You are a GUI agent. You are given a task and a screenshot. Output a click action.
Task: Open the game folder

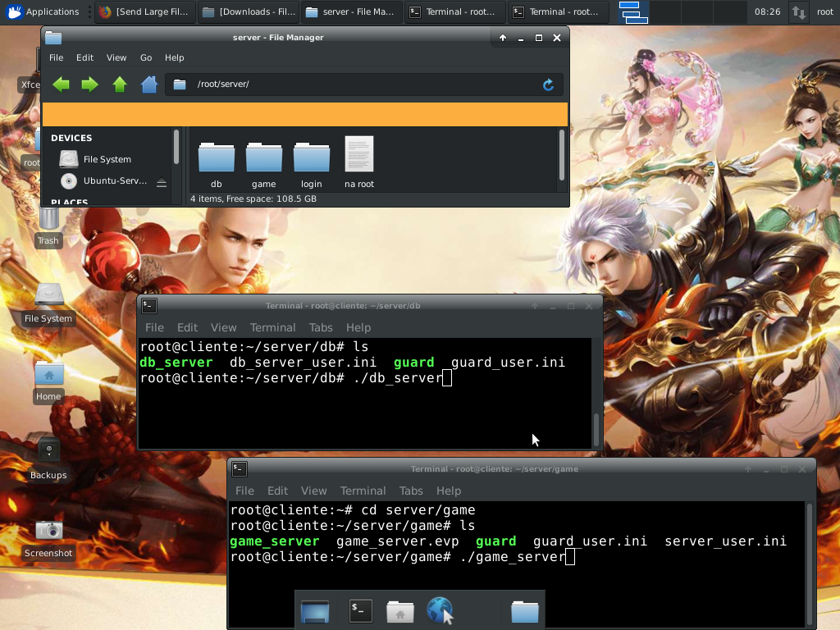264,158
